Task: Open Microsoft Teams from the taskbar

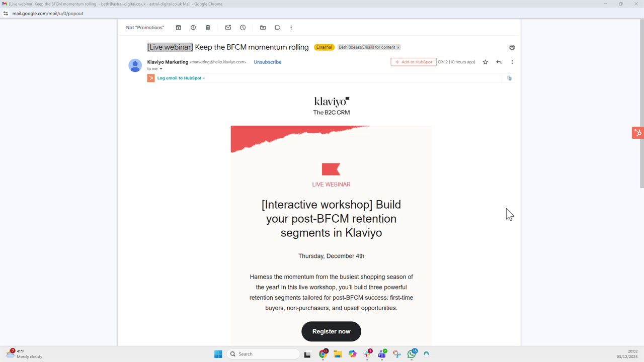Action: [382, 354]
